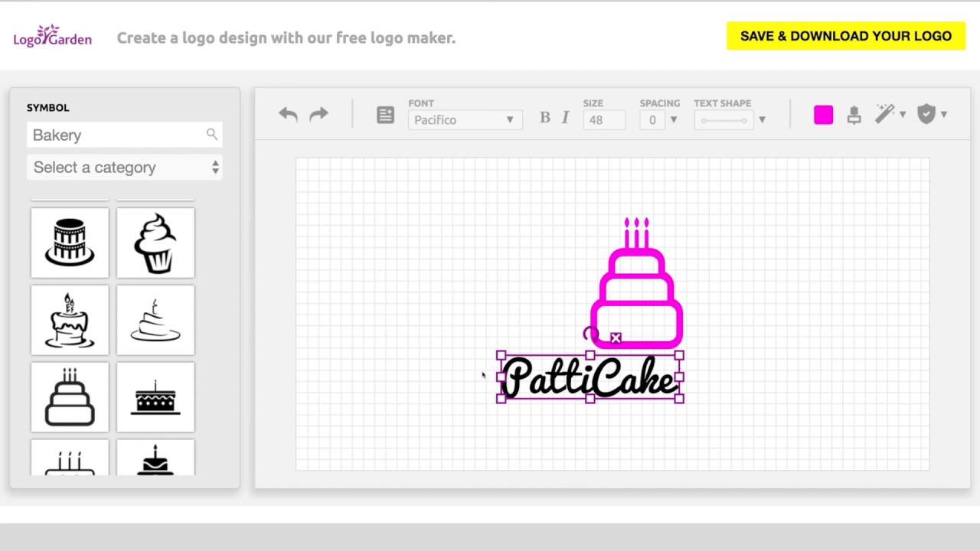Click the stamp tool icon
980x551 pixels.
pyautogui.click(x=854, y=115)
